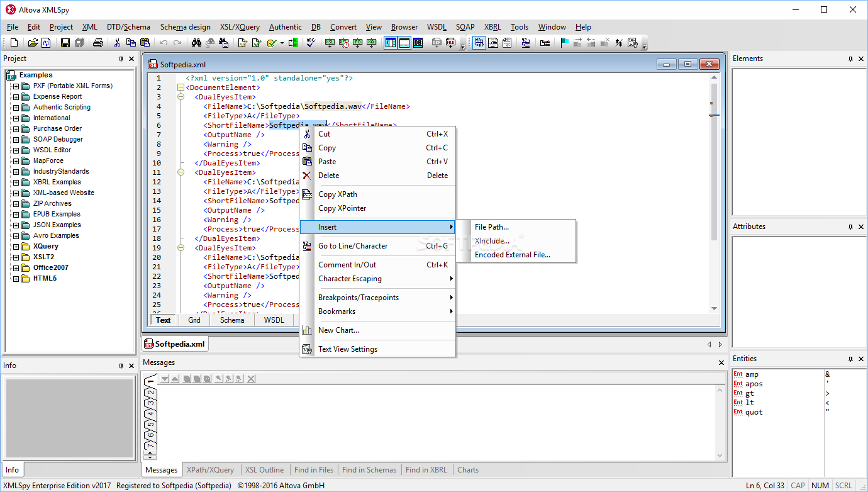Choose File Path... from Insert submenu
Screen dimensions: 868x492
tap(491, 227)
